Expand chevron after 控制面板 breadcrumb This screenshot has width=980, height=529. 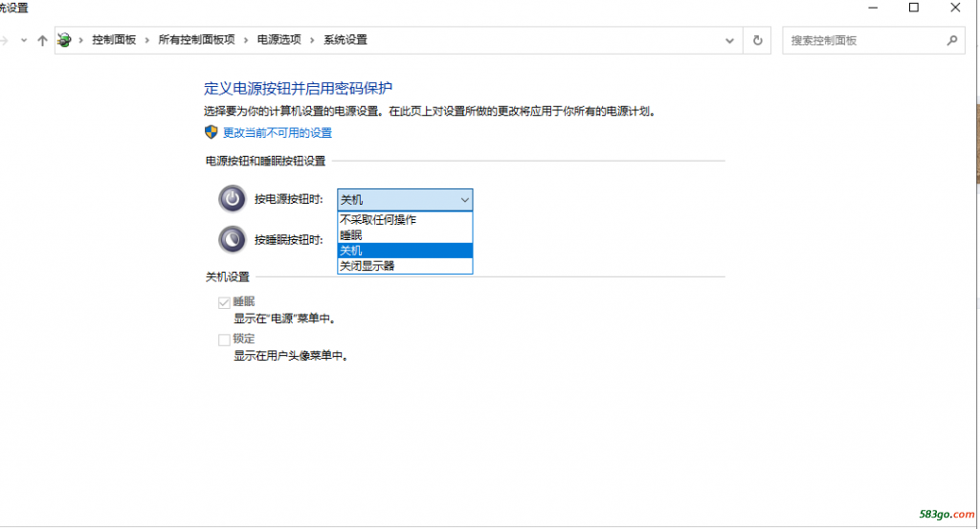point(146,40)
